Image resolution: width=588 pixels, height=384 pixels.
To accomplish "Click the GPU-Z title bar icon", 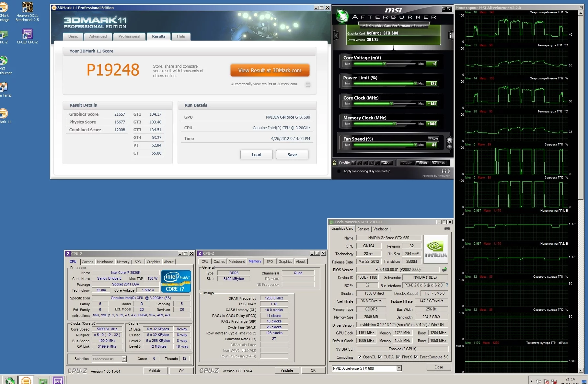I will pos(331,222).
